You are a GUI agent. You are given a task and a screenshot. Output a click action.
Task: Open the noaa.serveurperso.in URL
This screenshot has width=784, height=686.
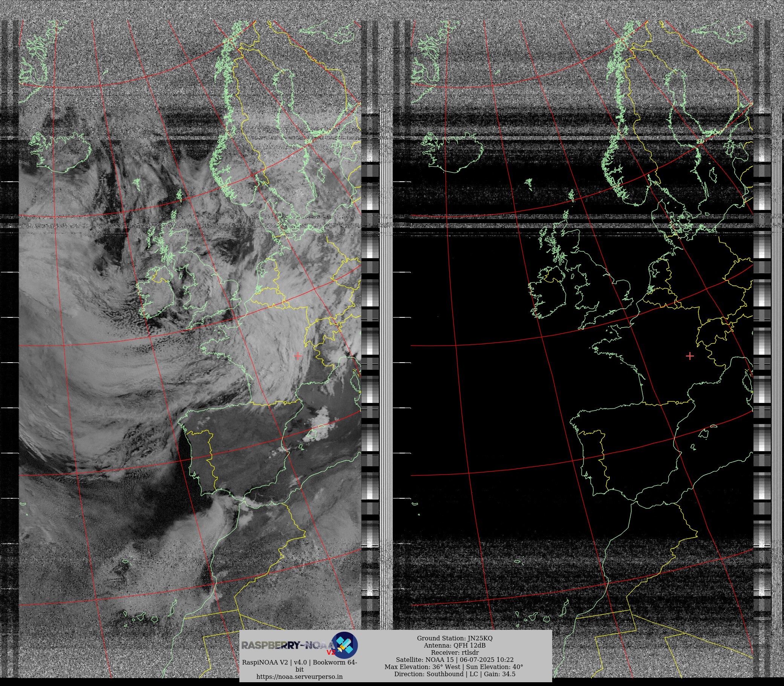click(299, 677)
